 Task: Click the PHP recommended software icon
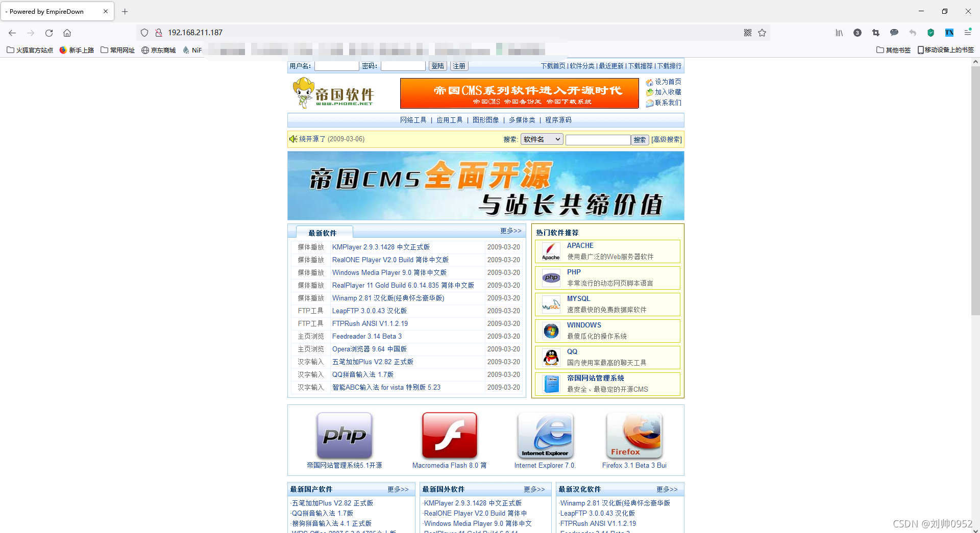tap(551, 278)
